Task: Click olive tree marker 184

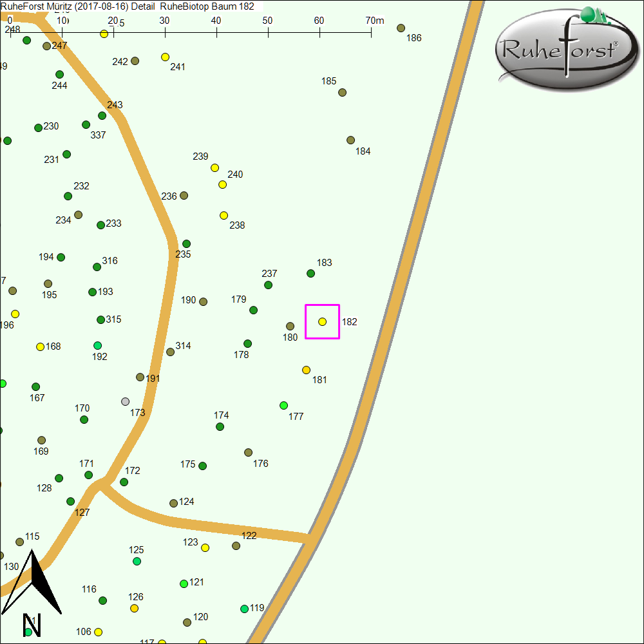Action: point(350,140)
